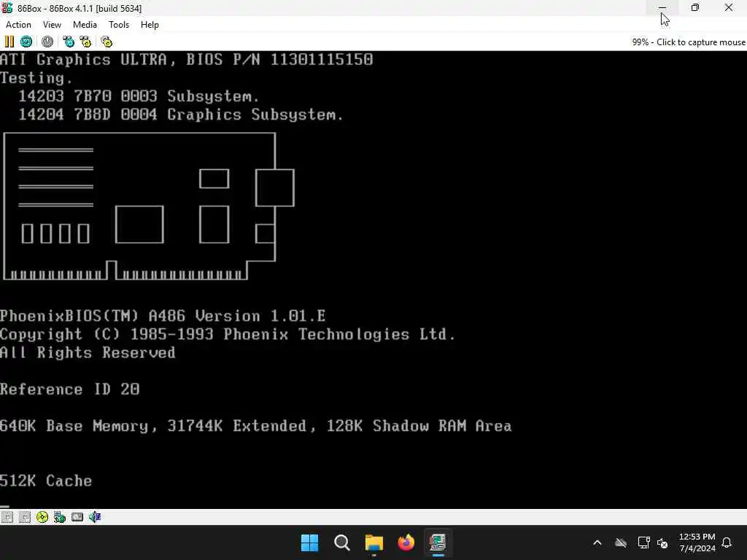The height and width of the screenshot is (560, 747).
Task: Open the Help menu
Action: coord(150,25)
